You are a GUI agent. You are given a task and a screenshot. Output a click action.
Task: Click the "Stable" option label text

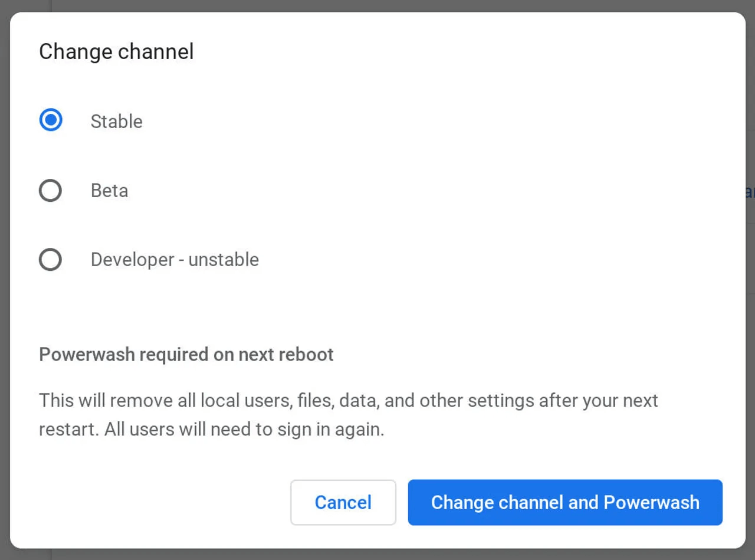[x=116, y=122]
